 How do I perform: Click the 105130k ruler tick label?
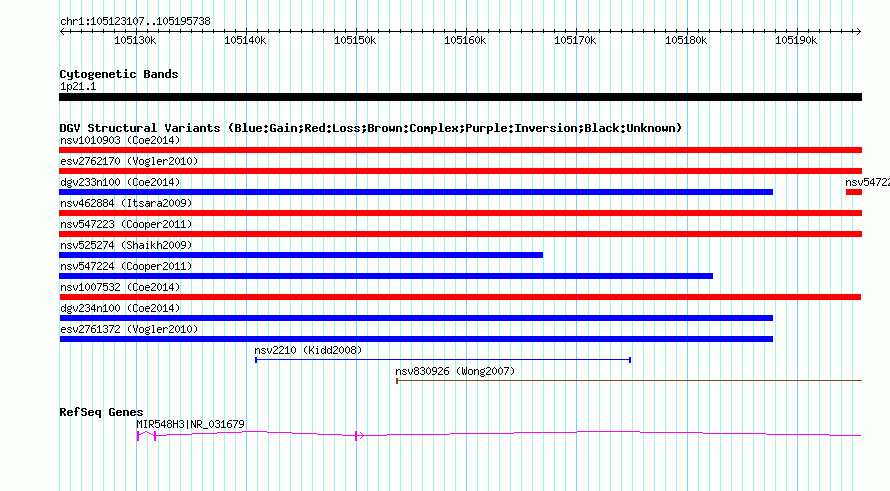(135, 40)
